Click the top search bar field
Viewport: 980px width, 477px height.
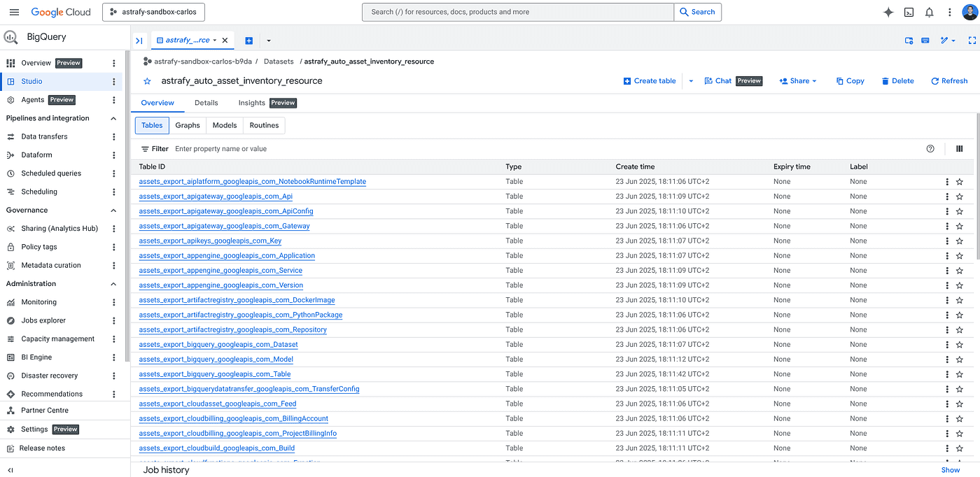point(518,12)
